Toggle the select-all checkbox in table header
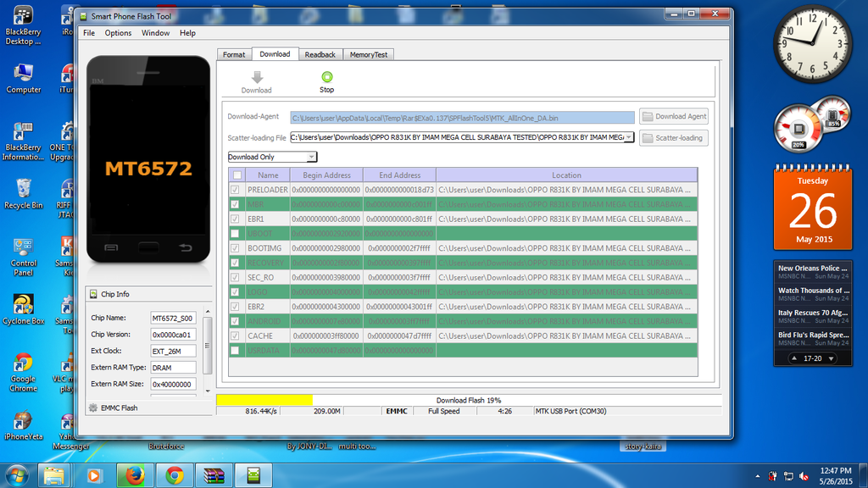 [236, 175]
